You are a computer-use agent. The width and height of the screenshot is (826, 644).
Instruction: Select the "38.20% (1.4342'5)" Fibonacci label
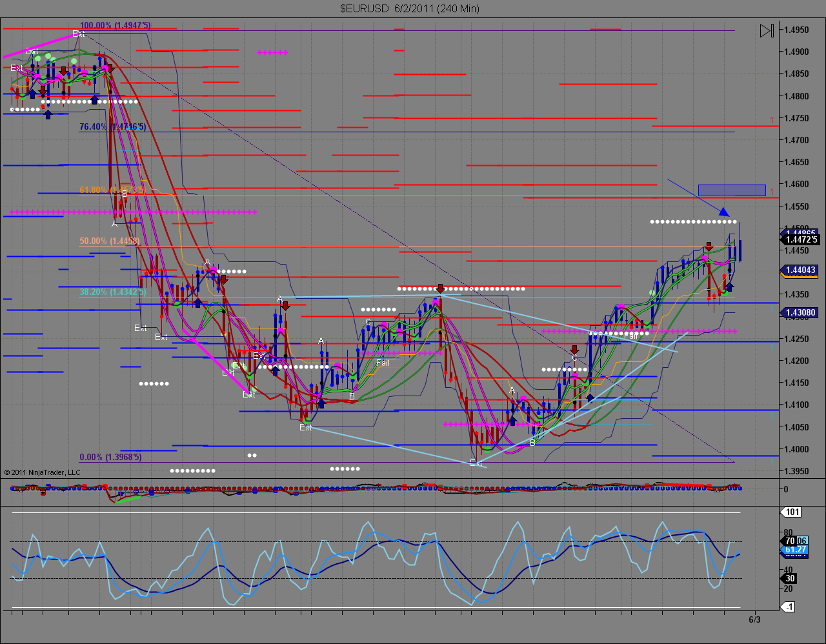112,292
